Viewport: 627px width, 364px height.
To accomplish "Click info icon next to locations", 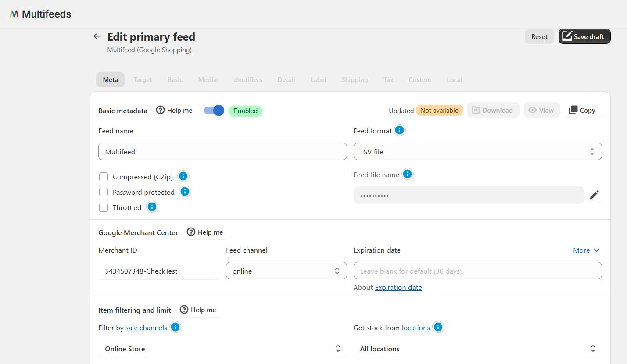I will point(438,327).
